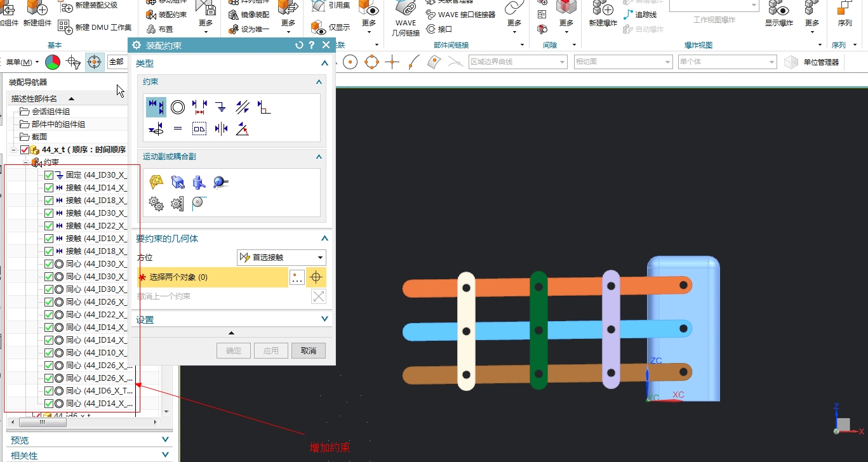Image resolution: width=868 pixels, height=462 pixels.
Task: Open the 菜单(M) menu
Action: 22,62
